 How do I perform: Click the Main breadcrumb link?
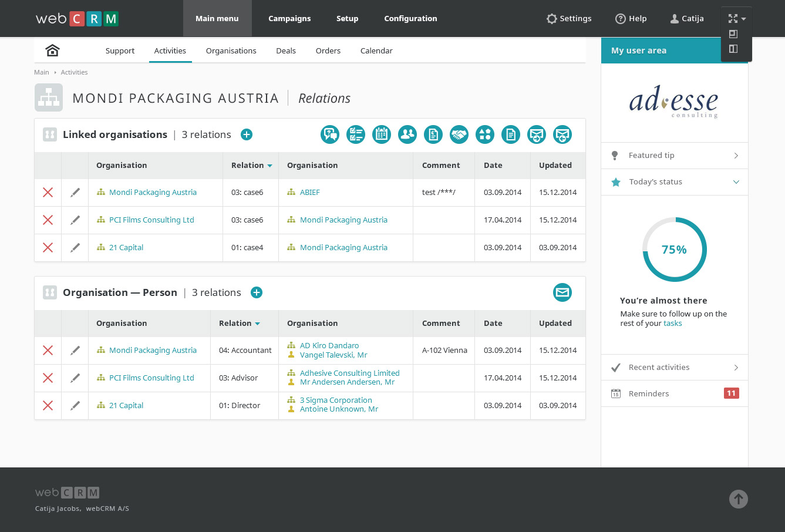coord(42,72)
